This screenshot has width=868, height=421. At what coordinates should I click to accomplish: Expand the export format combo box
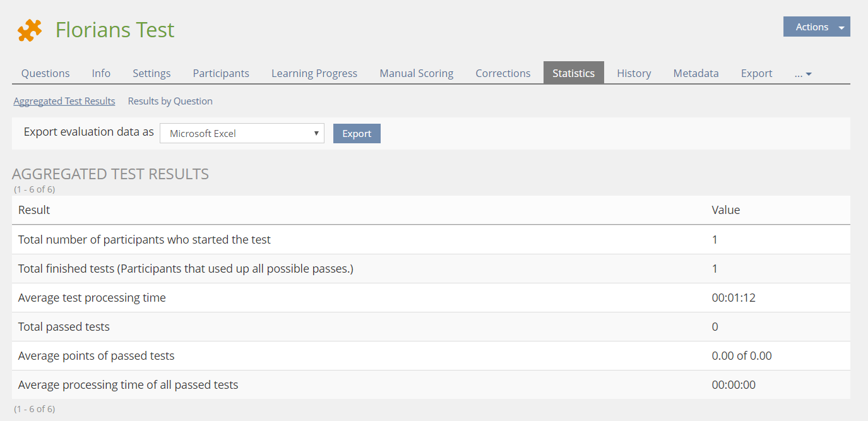click(x=242, y=134)
